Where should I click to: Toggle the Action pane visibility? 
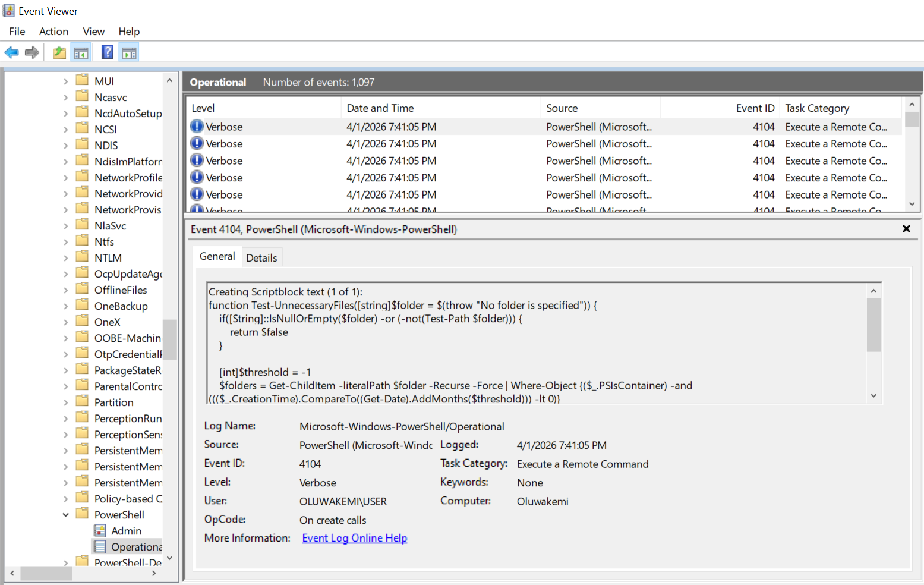pos(129,52)
